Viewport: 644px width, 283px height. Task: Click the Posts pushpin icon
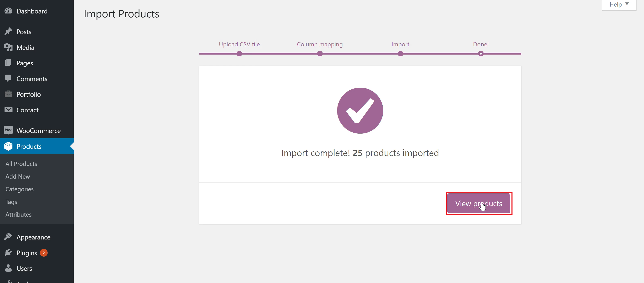click(8, 31)
